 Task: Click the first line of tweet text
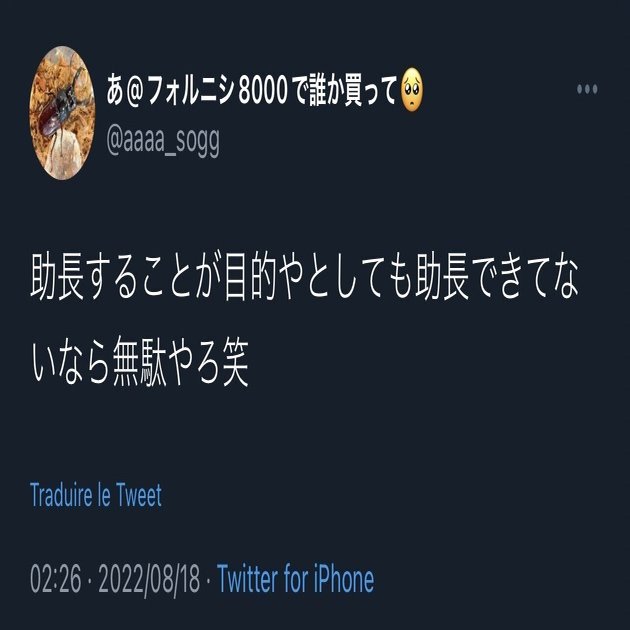pyautogui.click(x=305, y=276)
